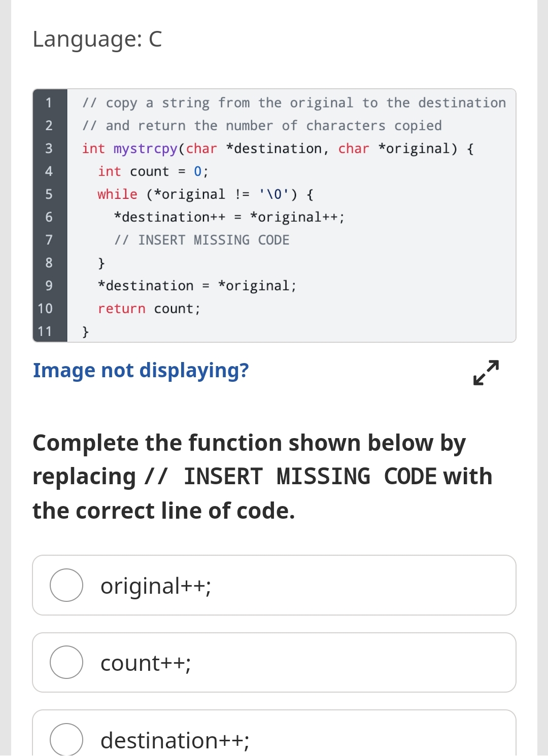Click the INSERT MISSING CODE comment
548x756 pixels.
202,239
